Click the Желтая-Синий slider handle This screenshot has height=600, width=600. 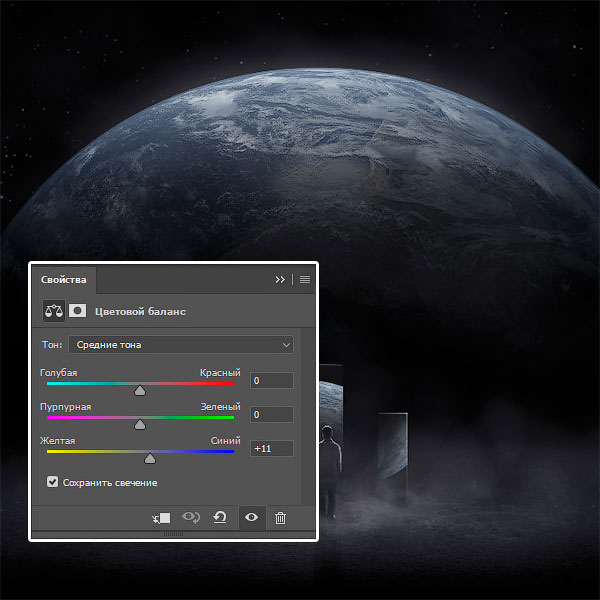click(150, 459)
